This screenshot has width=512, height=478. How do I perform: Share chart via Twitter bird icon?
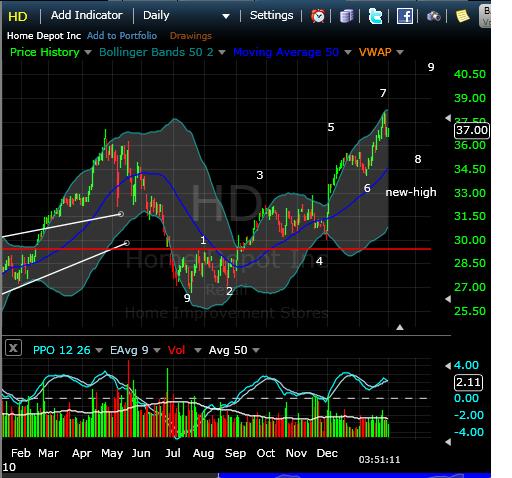click(375, 16)
